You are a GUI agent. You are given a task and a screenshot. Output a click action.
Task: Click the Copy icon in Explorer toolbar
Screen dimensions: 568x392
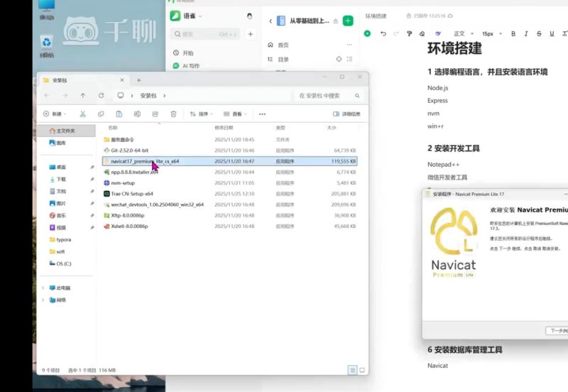tap(101, 114)
